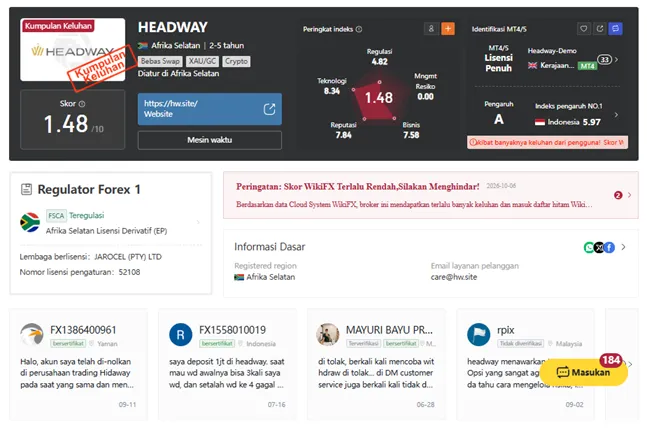Viewport: 647px width, 428px height.
Task: Click Lembaga berlisensi JAROCEL (PTY) LTD
Action: pos(91,257)
